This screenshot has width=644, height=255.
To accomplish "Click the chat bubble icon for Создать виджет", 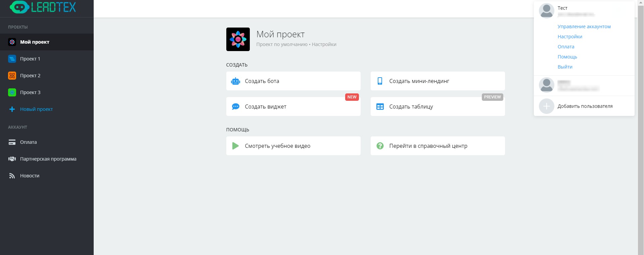I will pyautogui.click(x=235, y=107).
